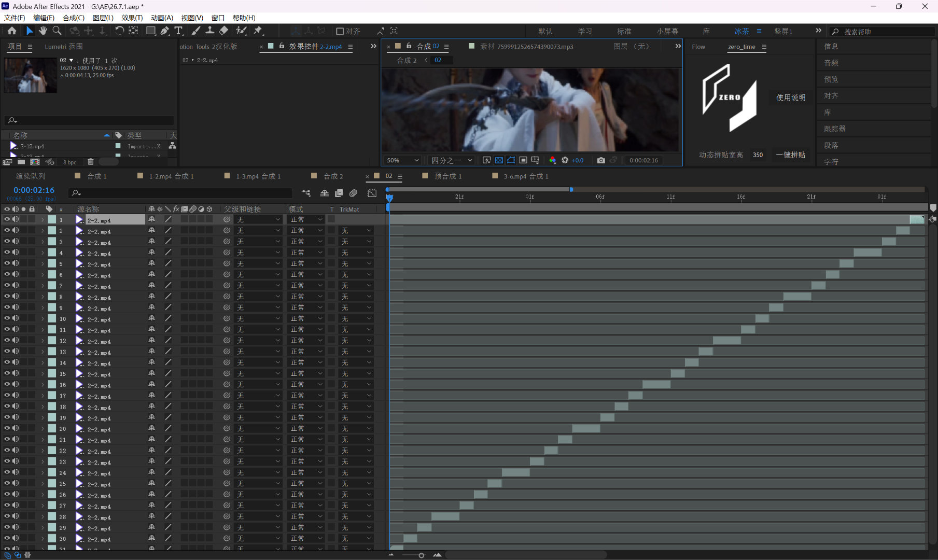Select the Type text tool
Image resolution: width=938 pixels, height=560 pixels.
(x=178, y=31)
